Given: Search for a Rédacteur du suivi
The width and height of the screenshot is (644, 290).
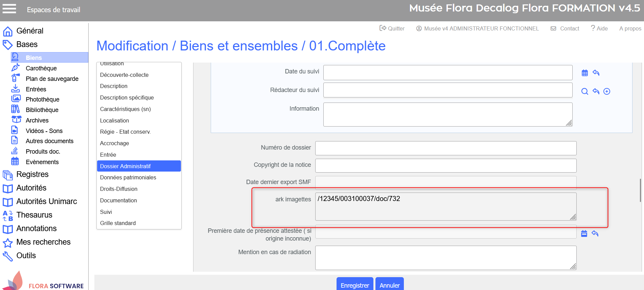Looking at the screenshot, I should click(585, 91).
